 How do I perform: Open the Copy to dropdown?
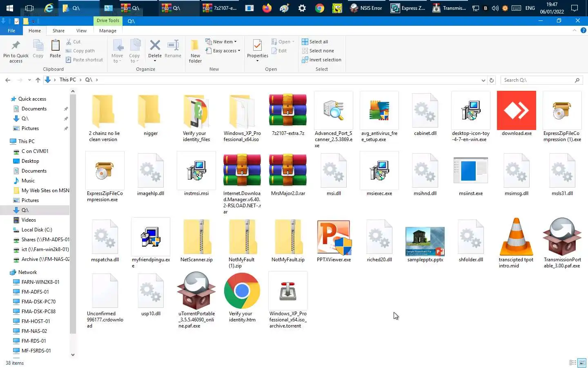tap(134, 51)
